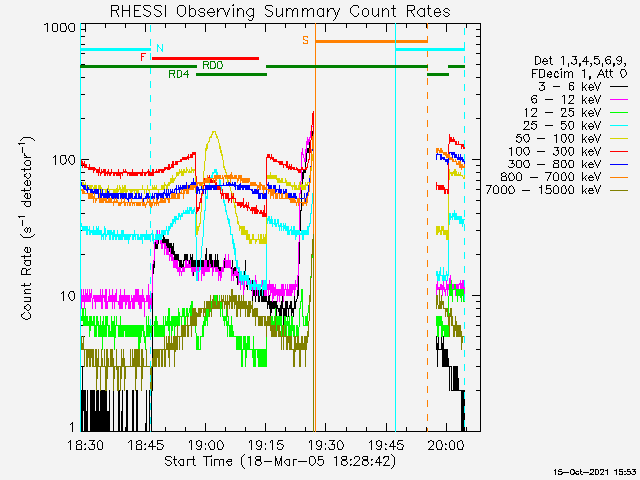Click the 50 - 100 keV legend label

pos(559,138)
